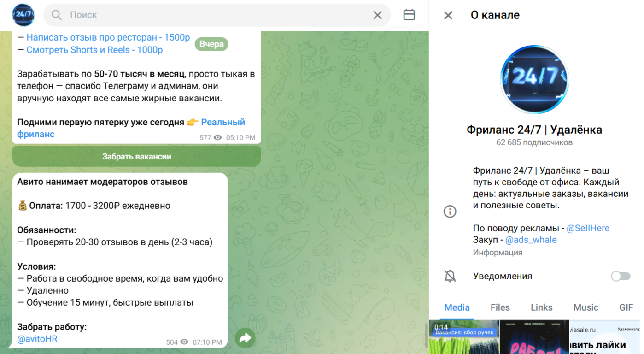The height and width of the screenshot is (354, 644).
Task: Click the 24/7 channel avatar in header
Action: tap(23, 15)
